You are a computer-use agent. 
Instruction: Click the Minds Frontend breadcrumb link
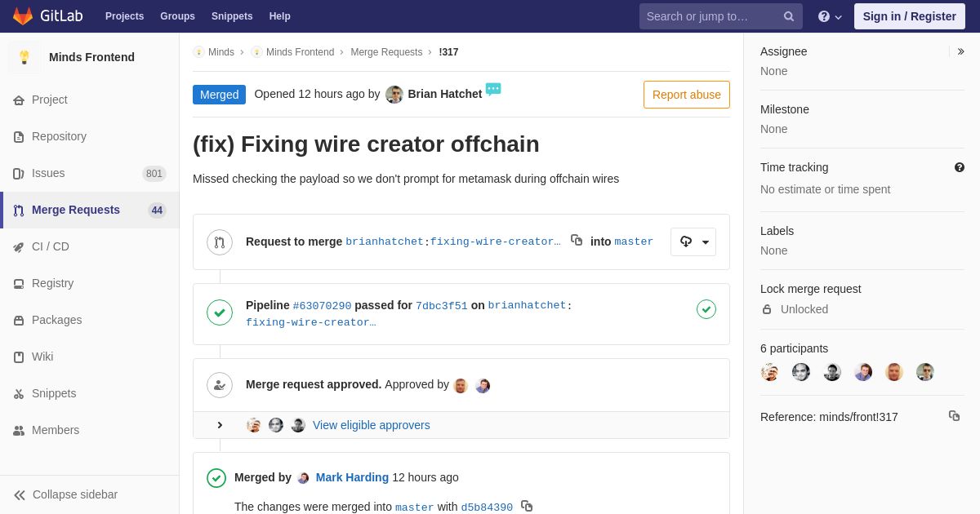pos(300,52)
